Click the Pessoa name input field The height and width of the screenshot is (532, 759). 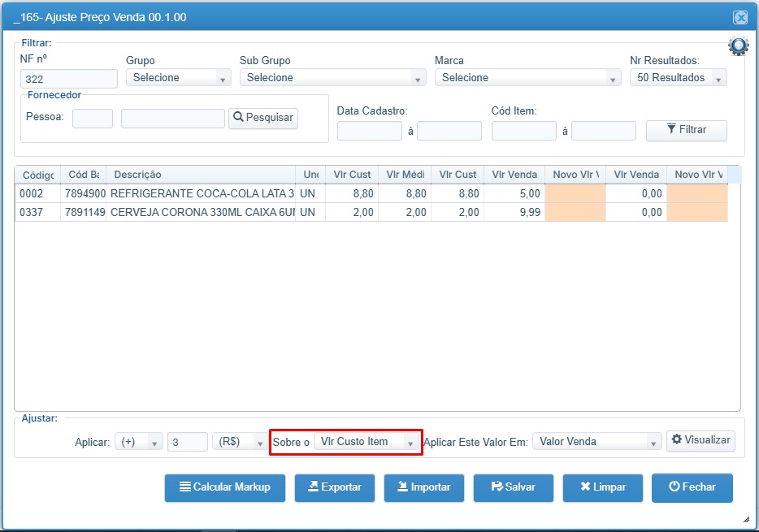tap(173, 119)
